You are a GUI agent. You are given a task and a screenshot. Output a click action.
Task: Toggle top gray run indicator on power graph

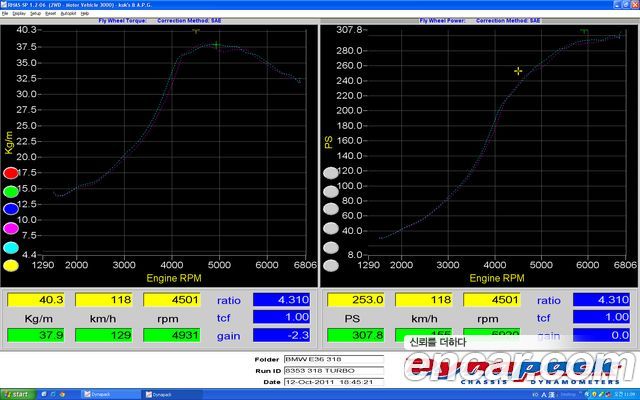330,173
